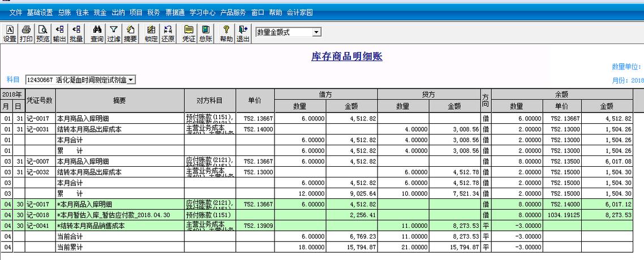Open the 学习中心 menu

(202, 12)
